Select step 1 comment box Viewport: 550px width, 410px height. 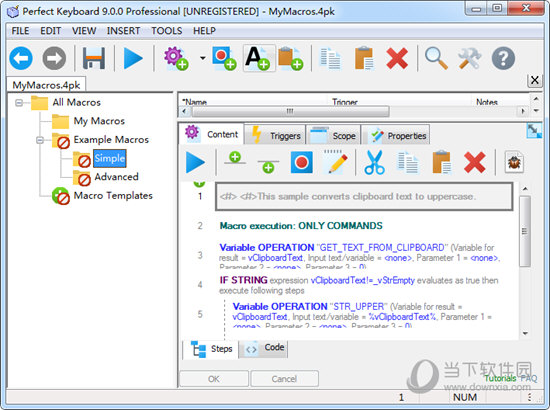364,196
